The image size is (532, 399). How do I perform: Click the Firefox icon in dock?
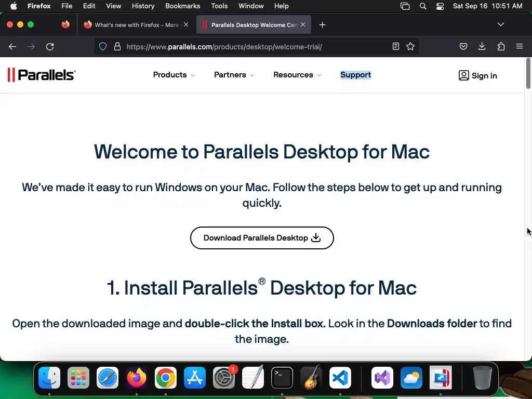(x=137, y=378)
